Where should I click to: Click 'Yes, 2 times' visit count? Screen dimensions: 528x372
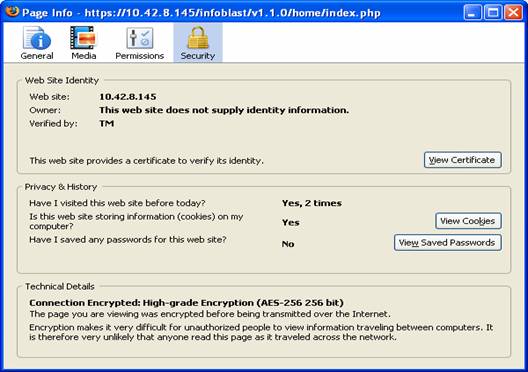click(312, 203)
